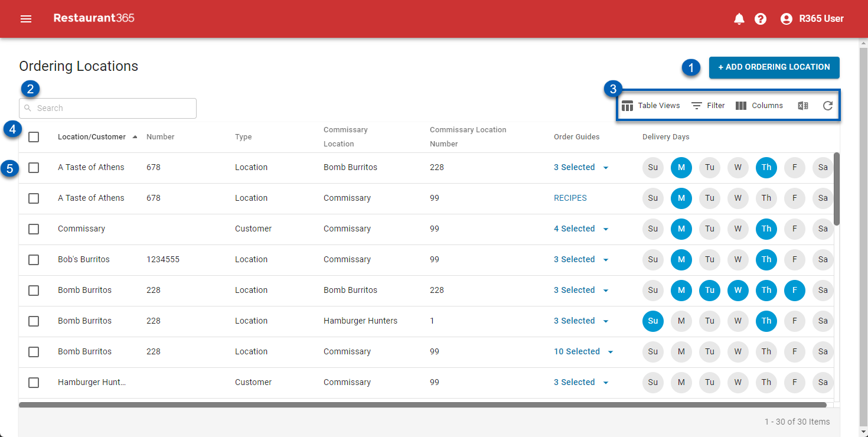This screenshot has width=868, height=437.
Task: Open Table Views
Action: [651, 106]
